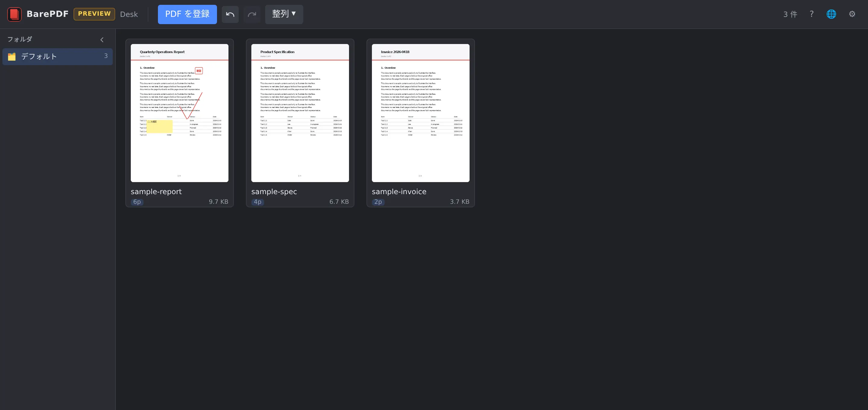Open the 整列 dropdown menu
Viewport: 868px width, 410px height.
tap(284, 14)
